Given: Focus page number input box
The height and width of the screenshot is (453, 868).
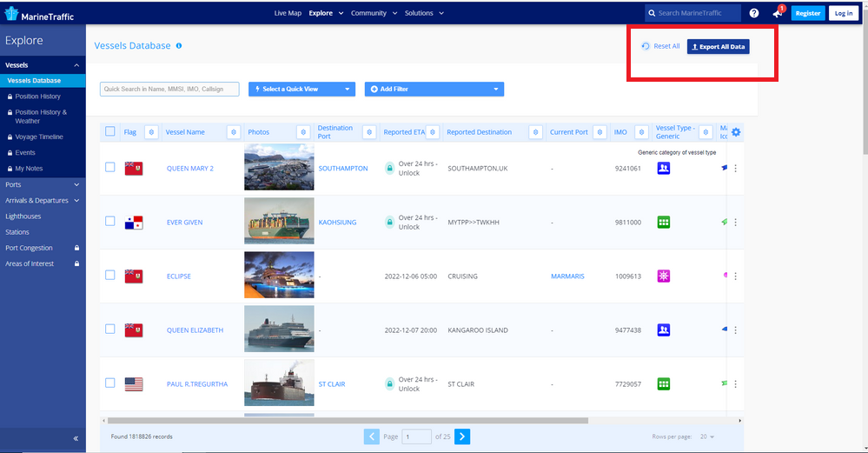Looking at the screenshot, I should point(416,436).
